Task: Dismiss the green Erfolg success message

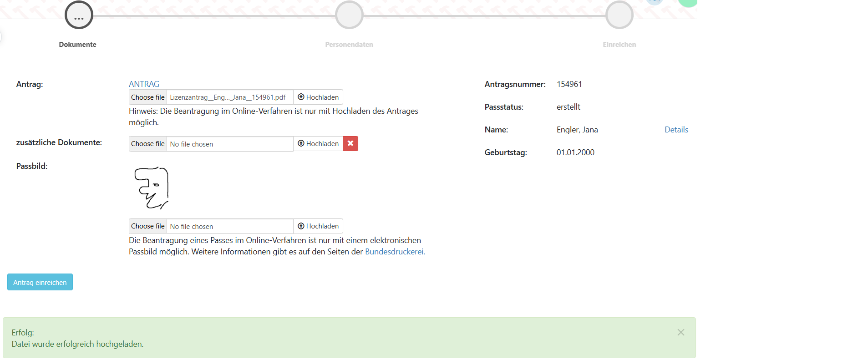Action: (680, 332)
